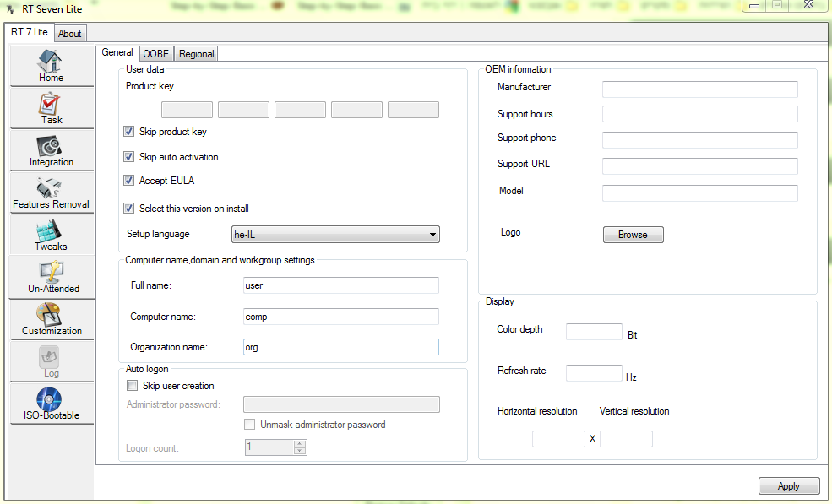Open the Integration section
The width and height of the screenshot is (832, 504).
(x=52, y=150)
